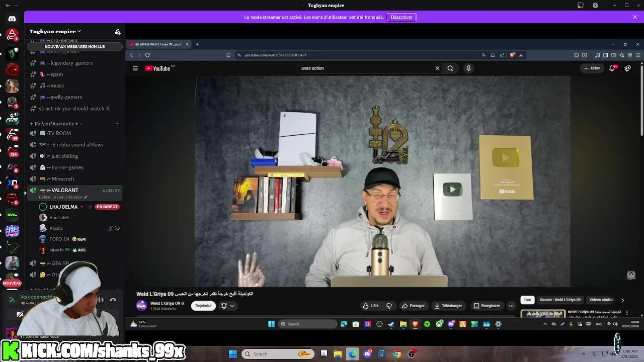Open Discord direct messages home icon
644x362 pixels.
pos(12,19)
